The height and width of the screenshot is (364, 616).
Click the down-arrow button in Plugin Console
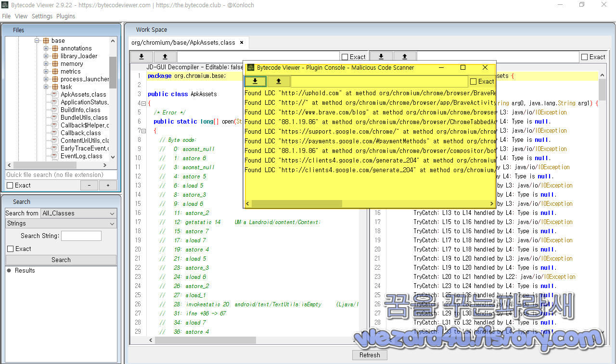pyautogui.click(x=255, y=81)
